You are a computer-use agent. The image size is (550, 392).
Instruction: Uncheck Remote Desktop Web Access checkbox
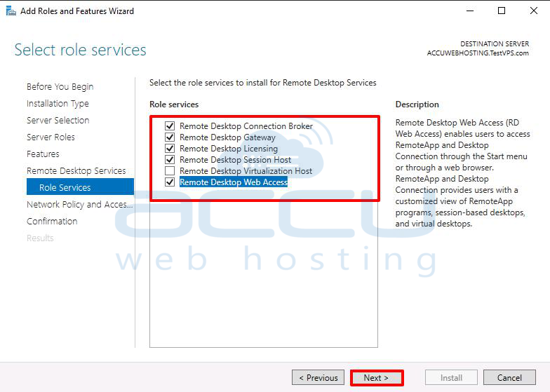click(170, 182)
